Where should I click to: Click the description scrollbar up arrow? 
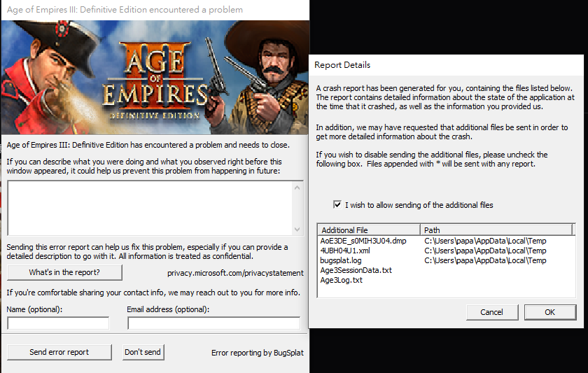click(x=297, y=188)
